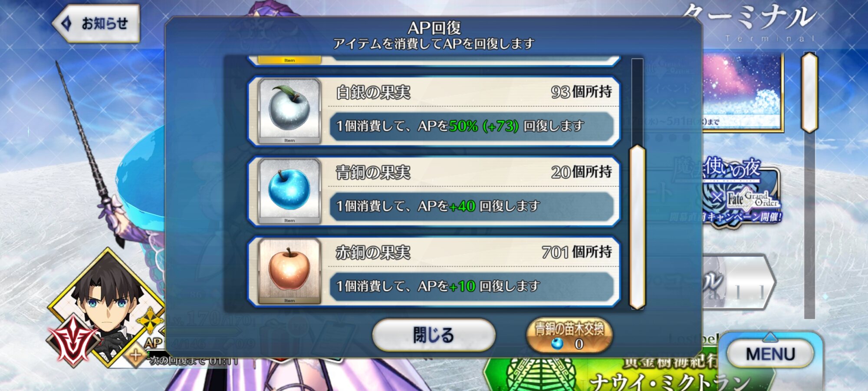Viewport: 868px width, 391px height.
Task: Select 青銅の果実 +40 AP recovery row
Action: (434, 191)
